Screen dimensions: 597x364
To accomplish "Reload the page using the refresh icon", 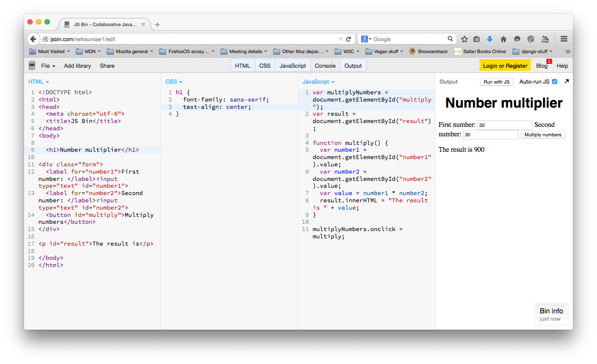I will coord(348,39).
